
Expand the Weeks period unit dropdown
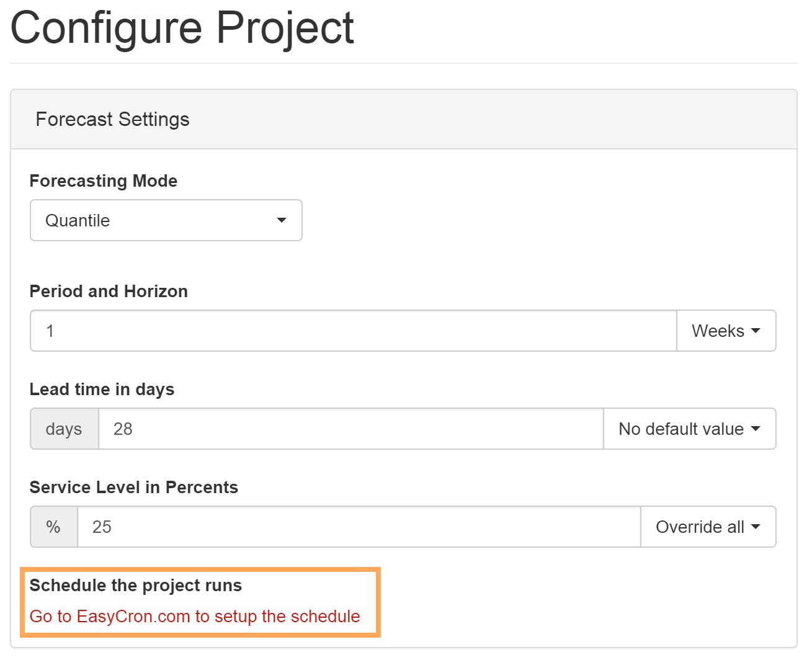click(x=726, y=331)
